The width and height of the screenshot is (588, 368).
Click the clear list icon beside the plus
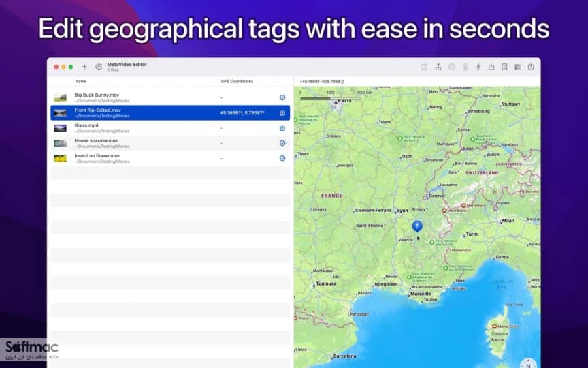click(99, 67)
